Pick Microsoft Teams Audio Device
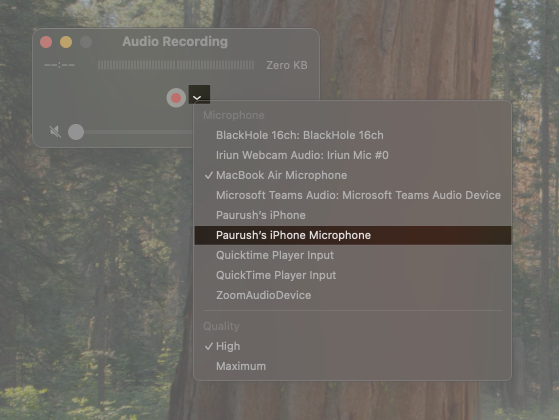Viewport: 559px width, 420px height. tap(353, 195)
